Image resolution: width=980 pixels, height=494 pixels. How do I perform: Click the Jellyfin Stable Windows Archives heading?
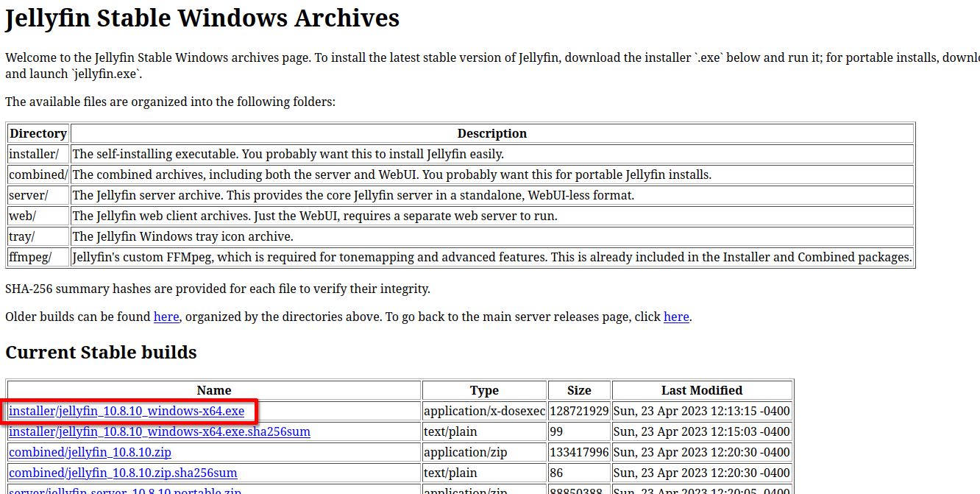[x=202, y=18]
